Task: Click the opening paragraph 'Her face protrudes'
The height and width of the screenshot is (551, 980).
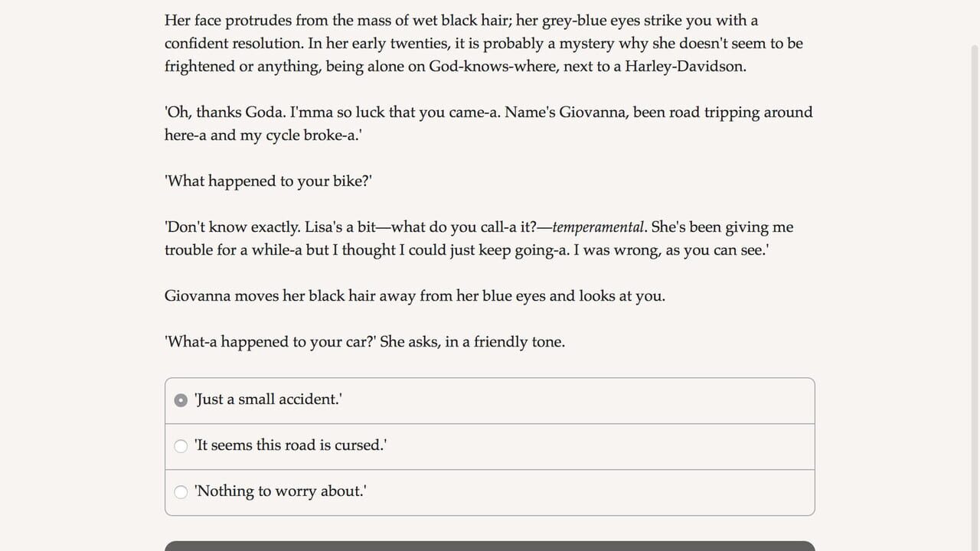Action: click(484, 44)
